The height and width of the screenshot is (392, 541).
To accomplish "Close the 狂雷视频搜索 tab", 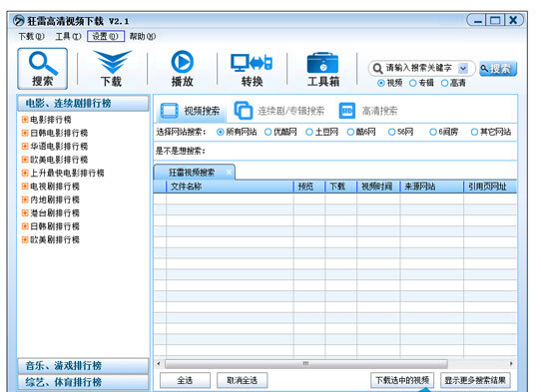I will (x=229, y=172).
